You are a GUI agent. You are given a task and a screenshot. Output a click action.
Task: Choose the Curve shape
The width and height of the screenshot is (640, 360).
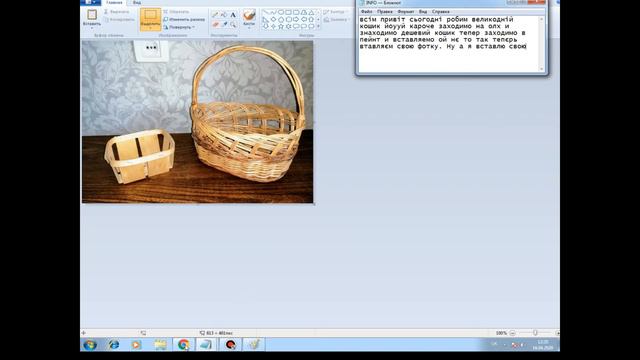(x=273, y=12)
